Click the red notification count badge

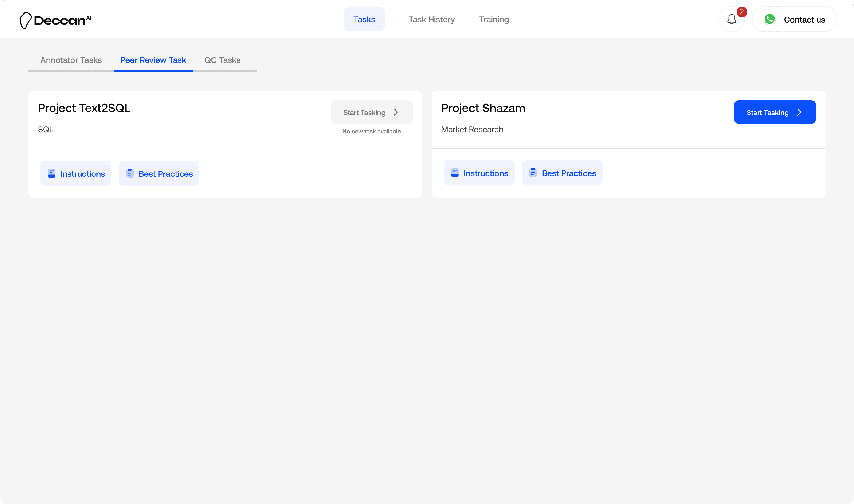[742, 12]
